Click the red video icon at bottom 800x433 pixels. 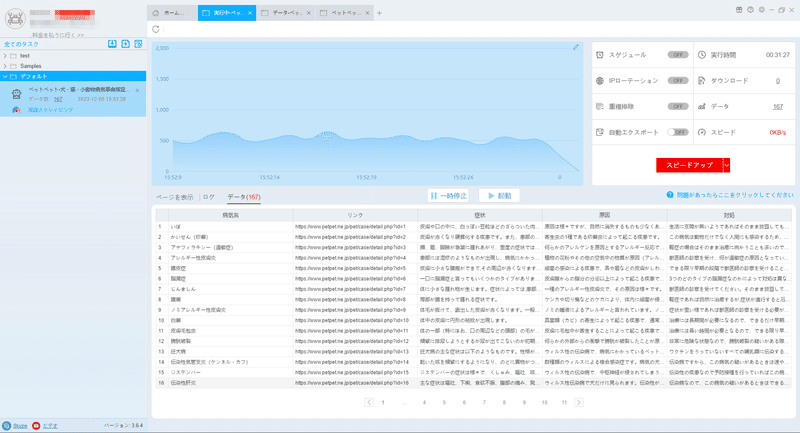[36, 425]
